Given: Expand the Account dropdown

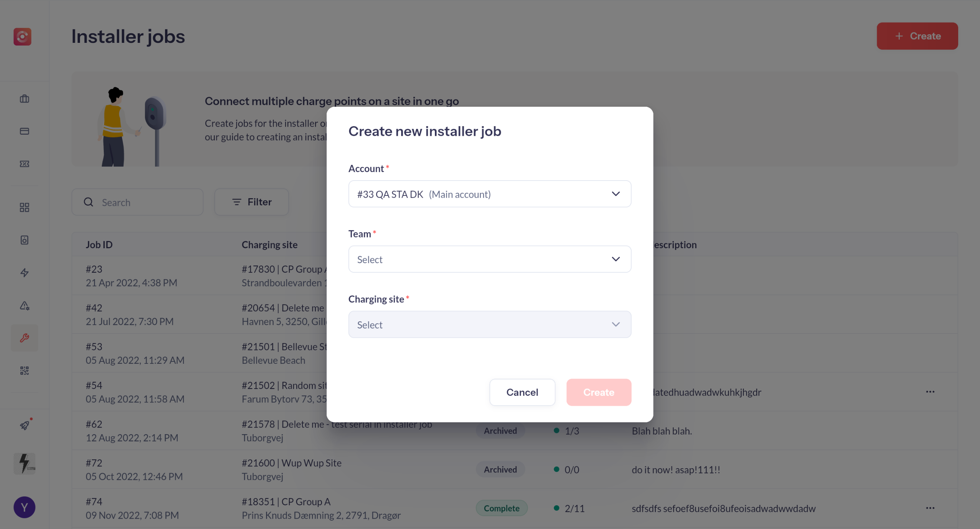Looking at the screenshot, I should (x=490, y=194).
